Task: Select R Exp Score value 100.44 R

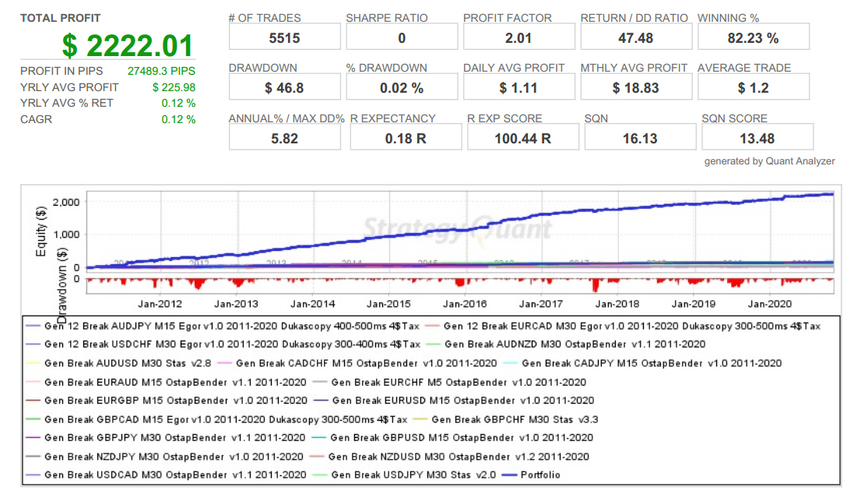Action: (x=523, y=137)
